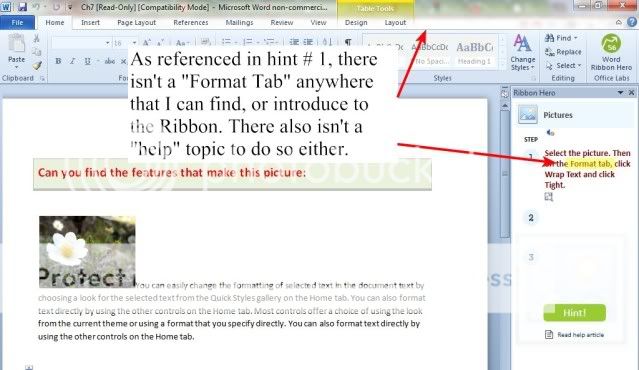
Task: Open the Select dropdown in Editing group
Action: [x=563, y=65]
